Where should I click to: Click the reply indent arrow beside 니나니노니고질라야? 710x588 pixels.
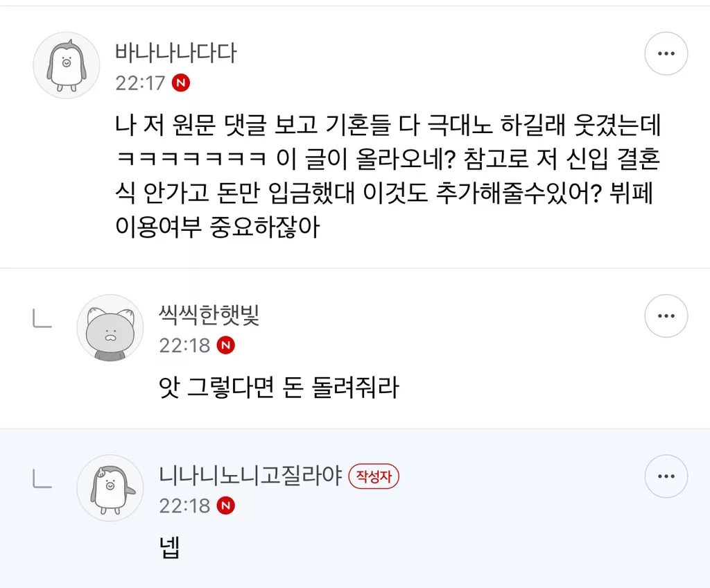[x=42, y=478]
